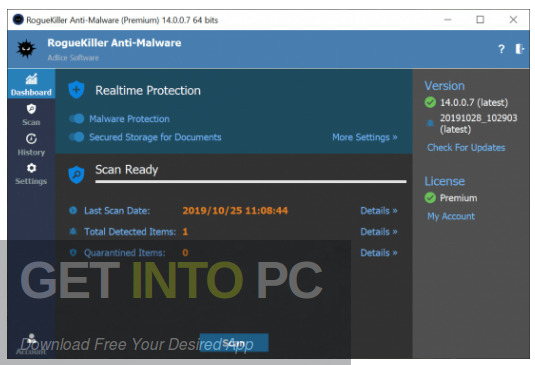Click the Scan Ready heading
Viewport: 535px width, 365px height.
pyautogui.click(x=127, y=170)
